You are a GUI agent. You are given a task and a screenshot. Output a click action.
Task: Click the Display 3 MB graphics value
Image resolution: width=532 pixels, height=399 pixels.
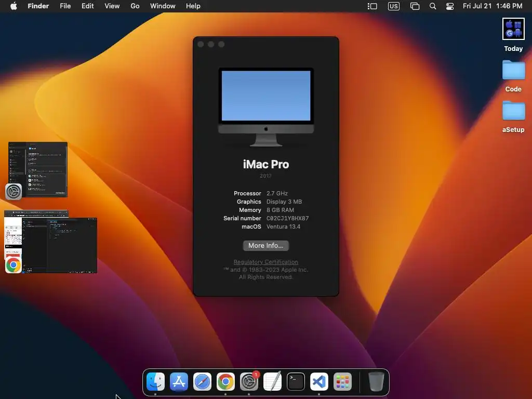[284, 202]
